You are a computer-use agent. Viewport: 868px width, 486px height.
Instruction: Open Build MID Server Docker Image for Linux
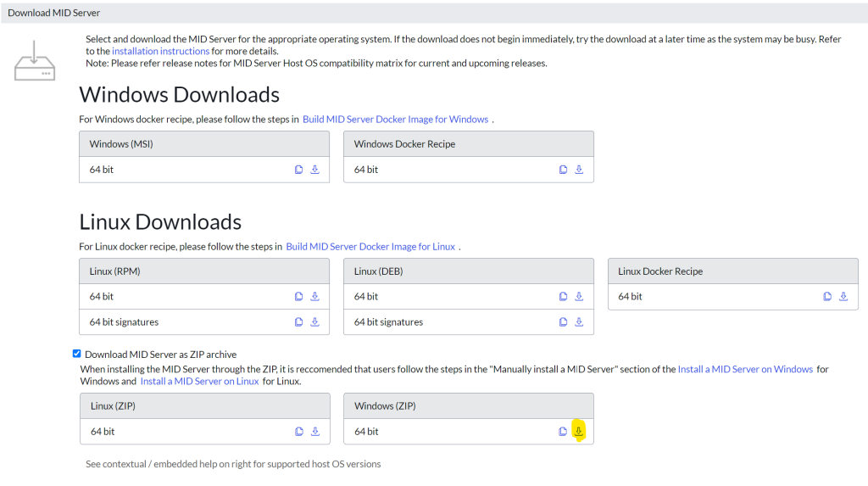point(370,247)
